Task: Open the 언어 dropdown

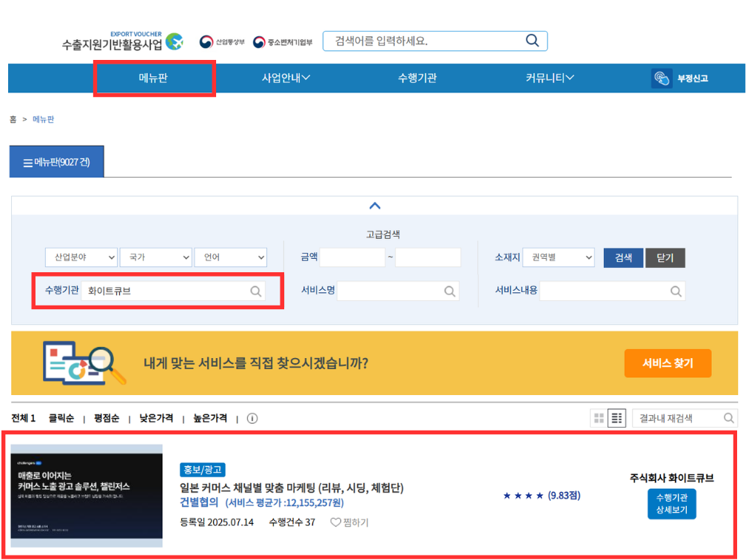Action: pyautogui.click(x=231, y=257)
